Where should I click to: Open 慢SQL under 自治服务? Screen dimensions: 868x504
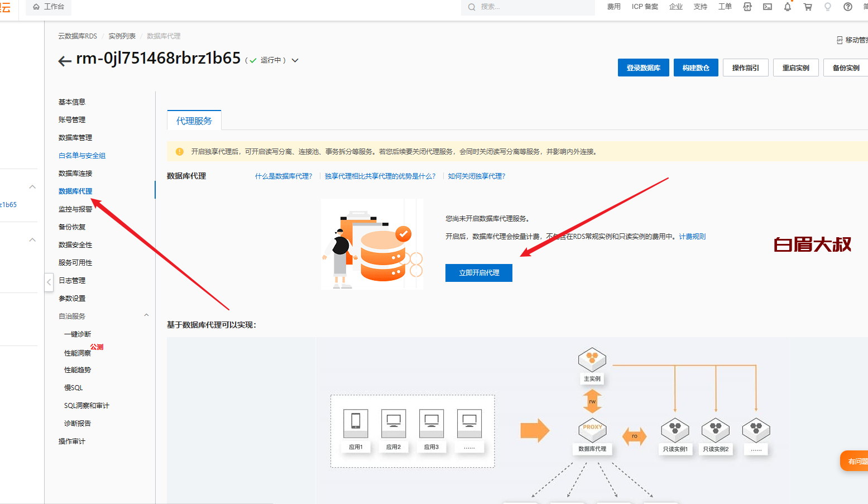click(74, 388)
